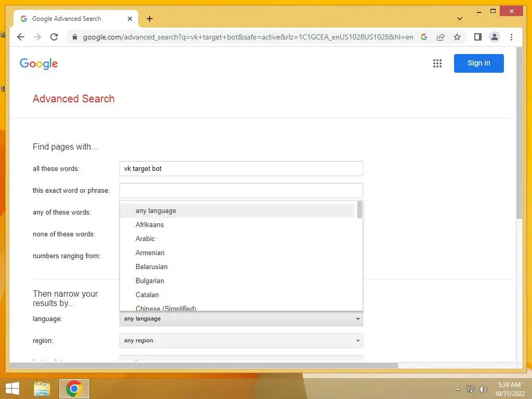Click the 'numbers ranging from:' label
This screenshot has width=532, height=399.
click(66, 256)
